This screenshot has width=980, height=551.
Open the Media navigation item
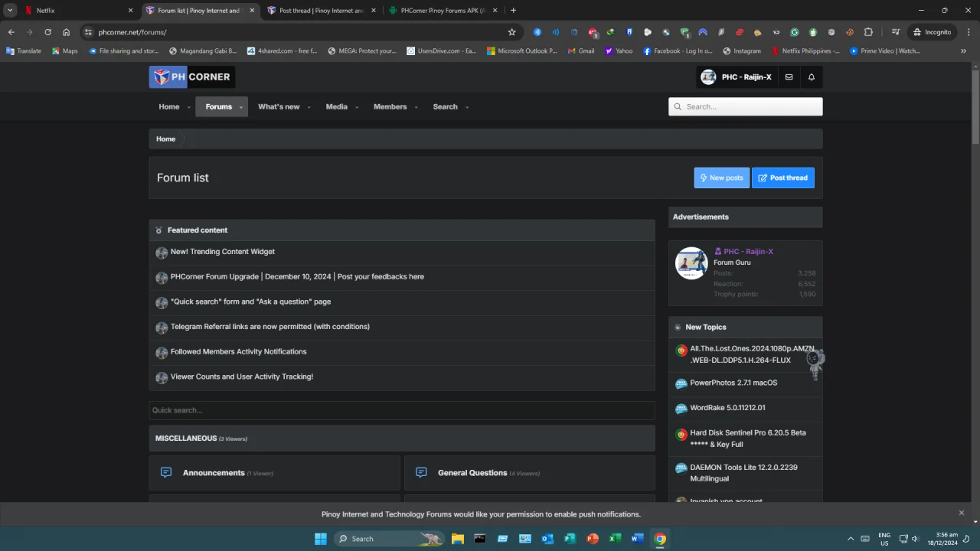point(337,107)
